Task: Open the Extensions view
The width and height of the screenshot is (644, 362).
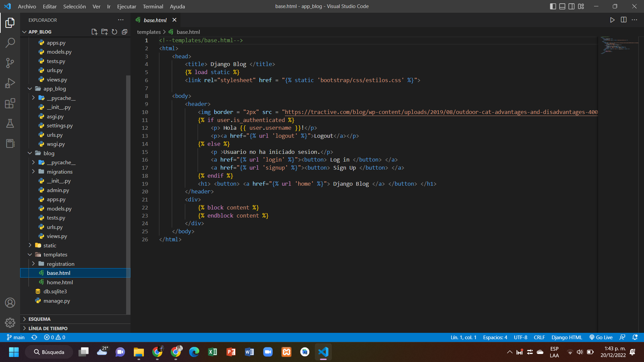Action: click(x=10, y=103)
